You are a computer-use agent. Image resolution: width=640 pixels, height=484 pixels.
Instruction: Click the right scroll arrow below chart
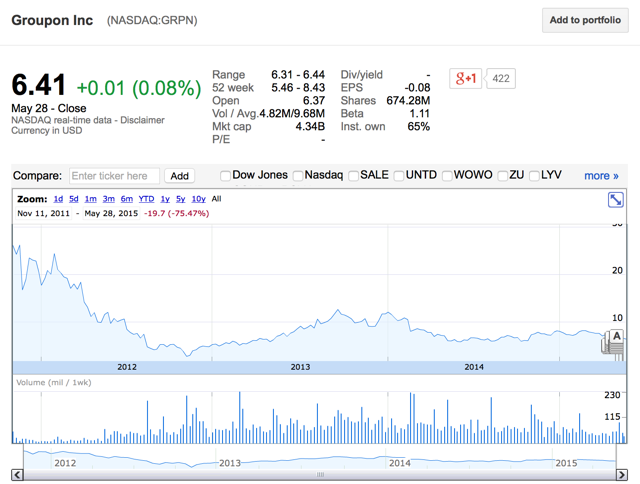pyautogui.click(x=622, y=475)
